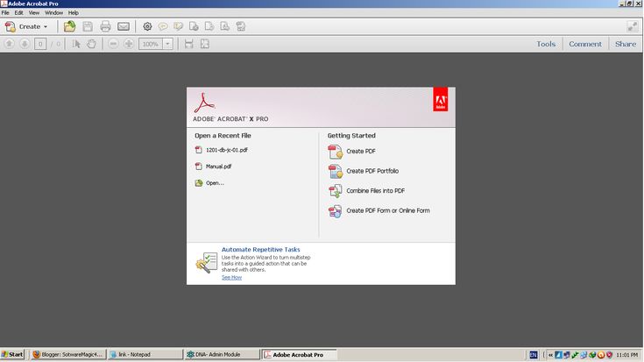Viewport: 644px width, 362px height.
Task: Click the Read Mode expand icon
Action: click(x=632, y=26)
